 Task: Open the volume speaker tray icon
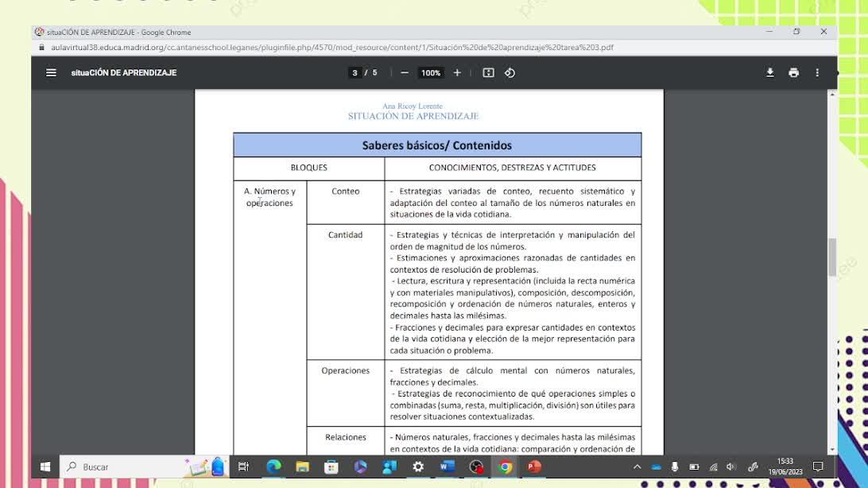pyautogui.click(x=731, y=467)
